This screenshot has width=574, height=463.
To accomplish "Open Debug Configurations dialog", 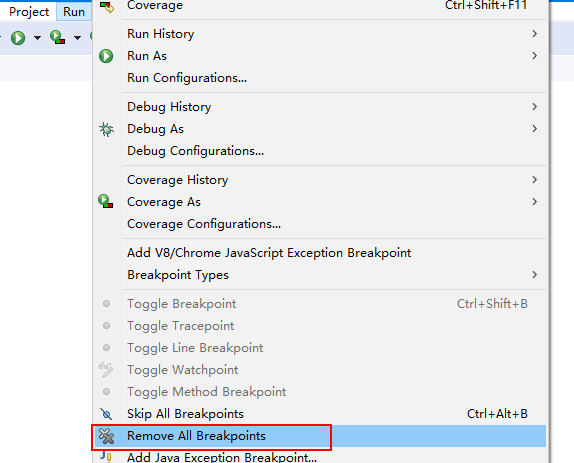I will click(x=320, y=151).
